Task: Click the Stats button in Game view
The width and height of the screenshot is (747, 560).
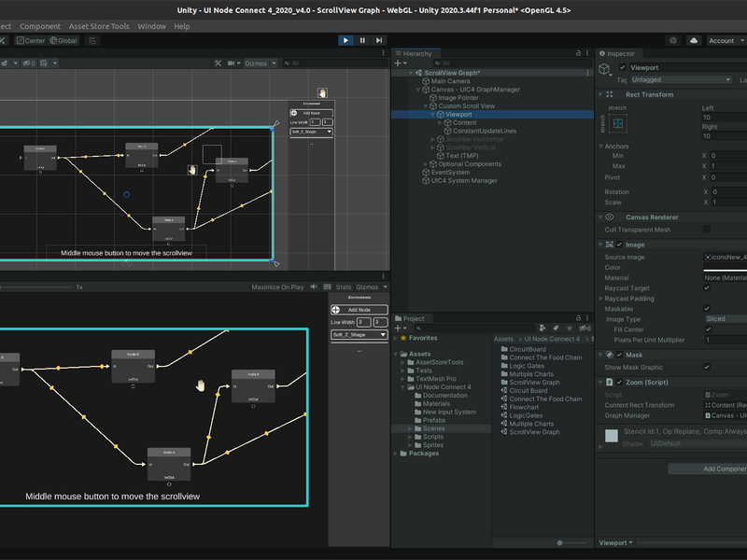Action: [343, 287]
